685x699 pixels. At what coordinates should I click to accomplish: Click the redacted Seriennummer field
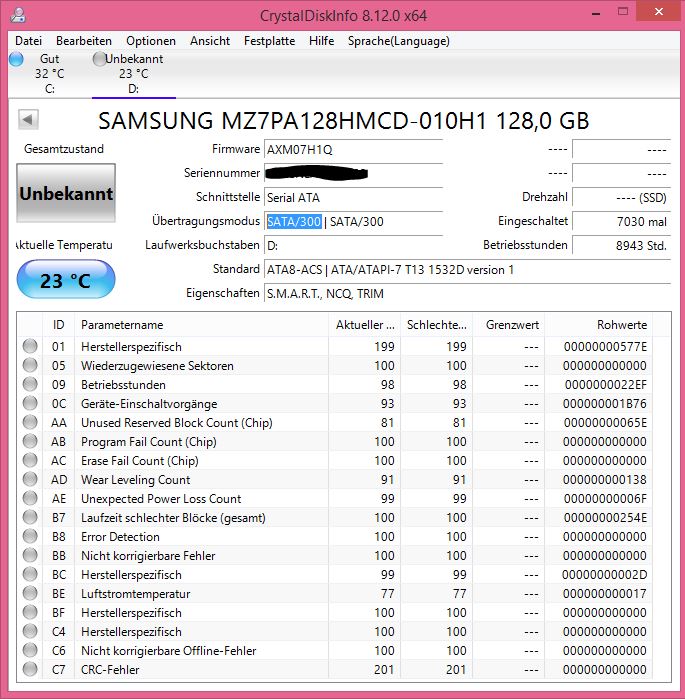coord(353,173)
